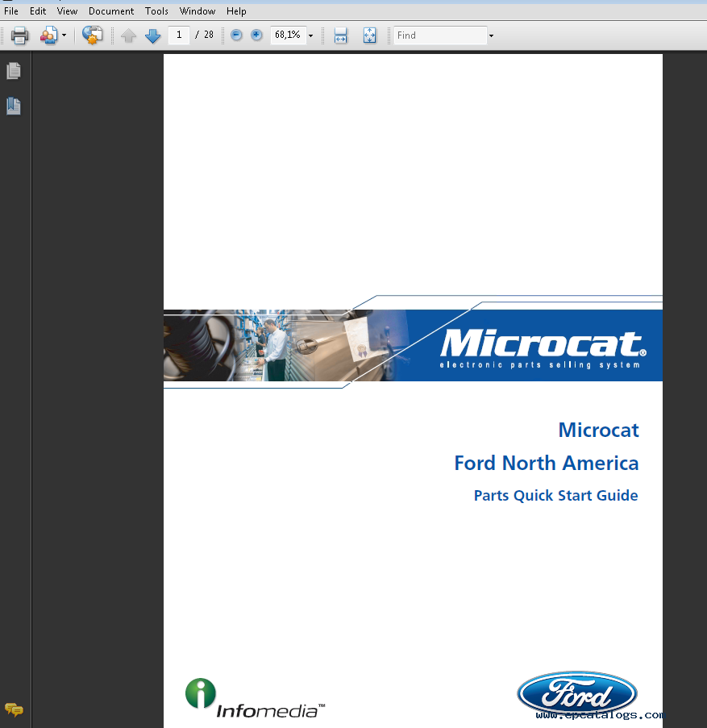The height and width of the screenshot is (728, 707).
Task: Open the View menu
Action: pos(67,11)
